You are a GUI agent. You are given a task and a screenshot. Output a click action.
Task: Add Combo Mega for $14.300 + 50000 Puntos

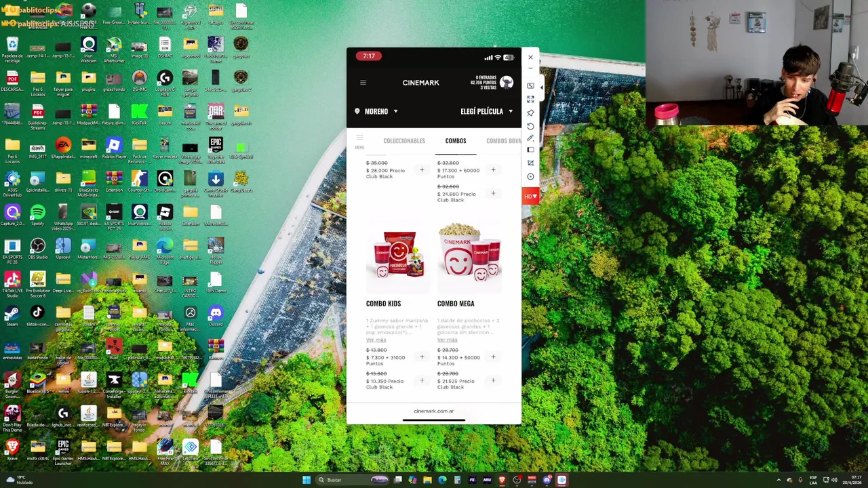pyautogui.click(x=493, y=357)
